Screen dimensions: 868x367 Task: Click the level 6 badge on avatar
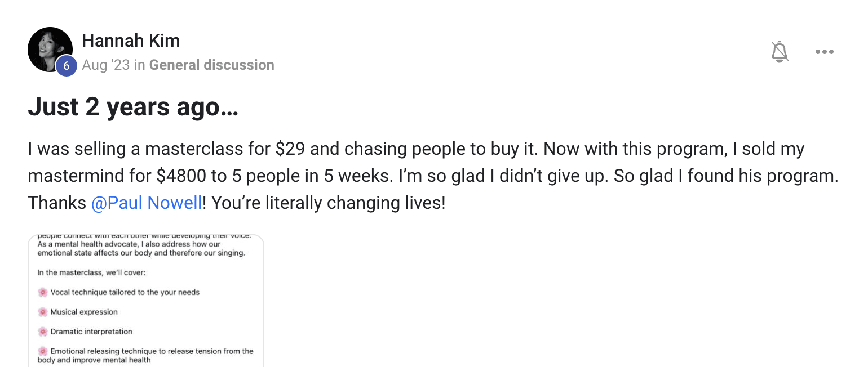66,66
